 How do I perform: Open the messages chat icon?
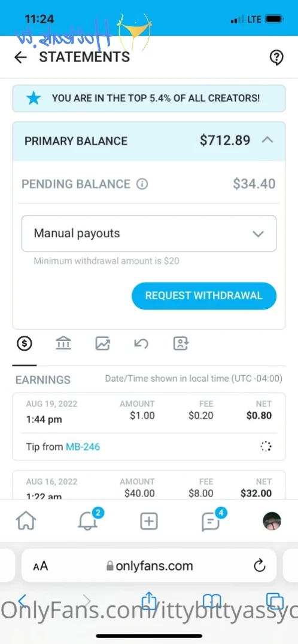click(x=211, y=522)
